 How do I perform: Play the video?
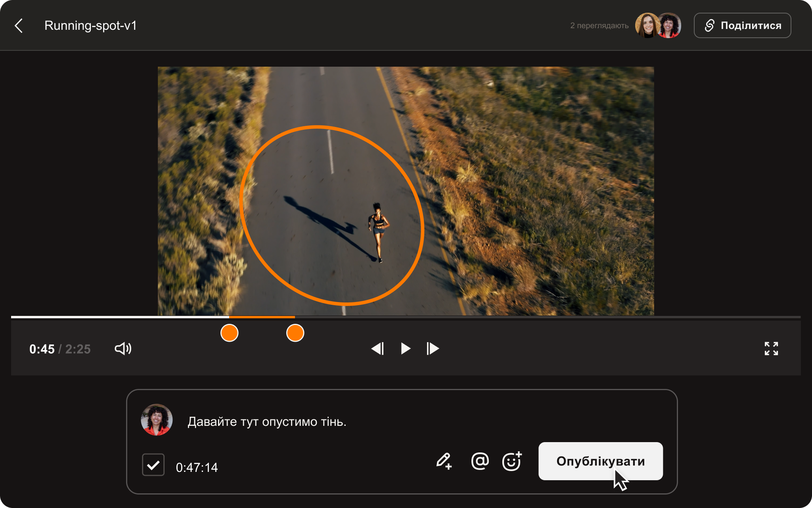[405, 348]
